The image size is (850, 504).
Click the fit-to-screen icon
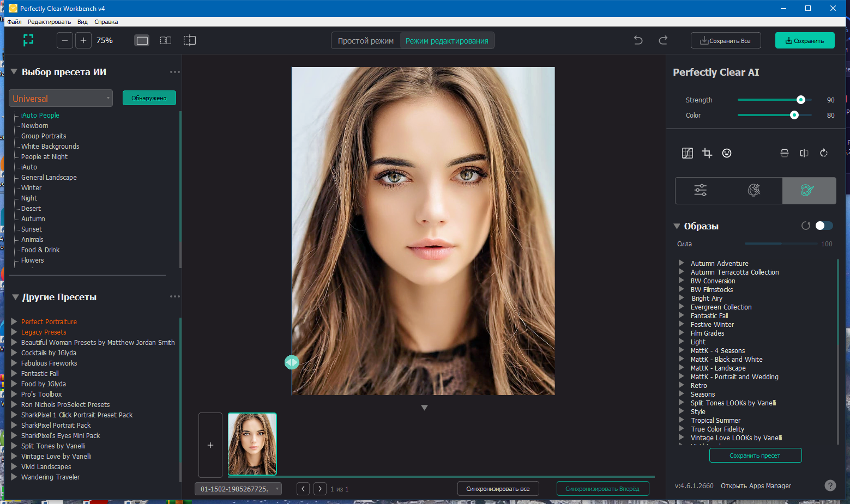pos(28,40)
